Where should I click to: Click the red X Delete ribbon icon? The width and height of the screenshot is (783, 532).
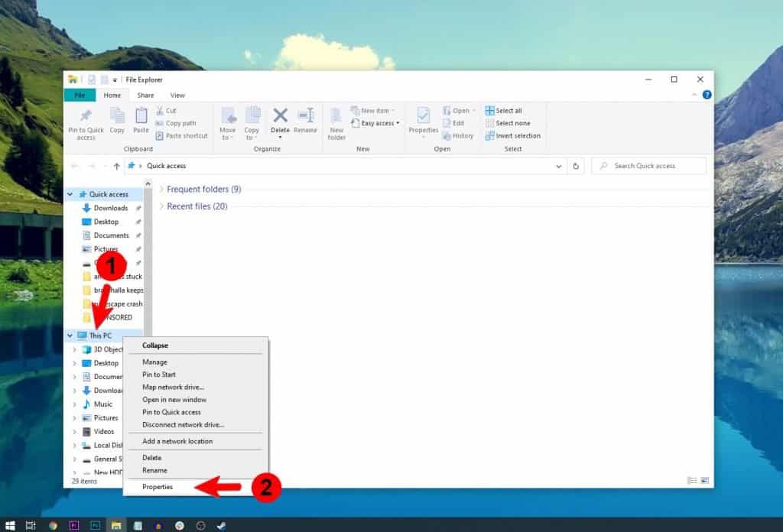[280, 115]
